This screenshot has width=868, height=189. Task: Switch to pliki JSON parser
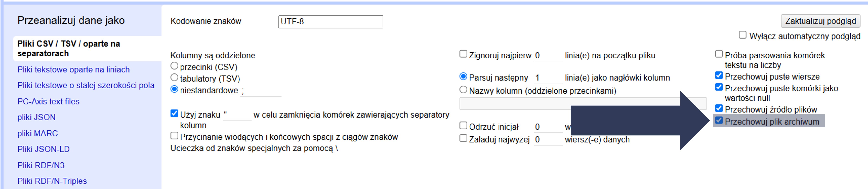[x=36, y=117]
